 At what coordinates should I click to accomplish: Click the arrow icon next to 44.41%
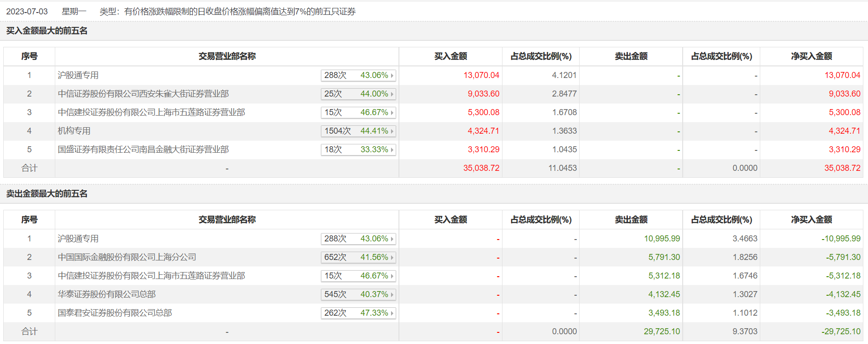tap(392, 131)
